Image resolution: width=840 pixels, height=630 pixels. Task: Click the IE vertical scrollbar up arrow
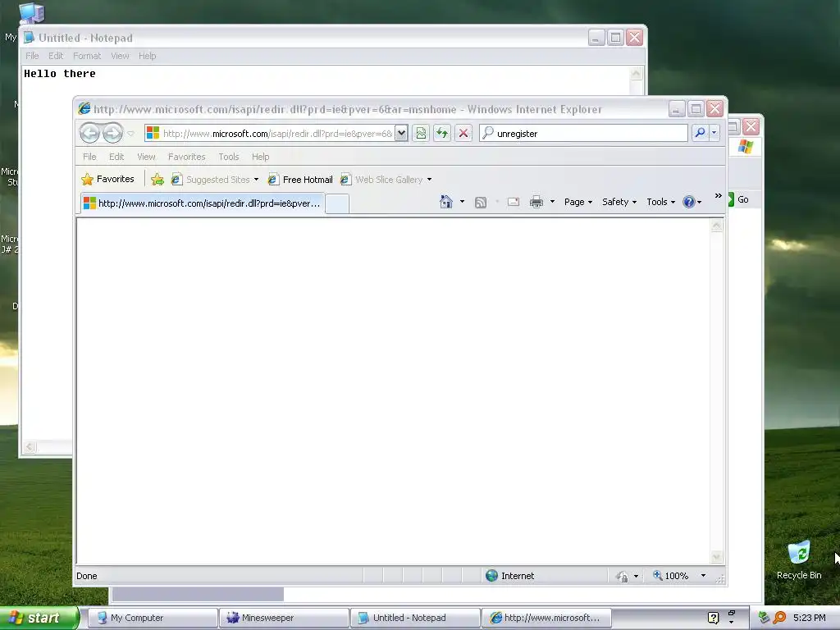(716, 226)
